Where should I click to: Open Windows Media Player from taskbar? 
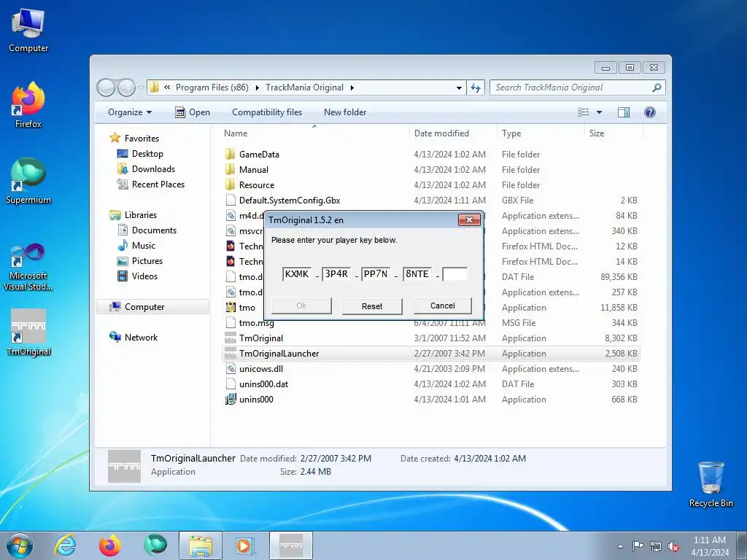[x=245, y=545]
